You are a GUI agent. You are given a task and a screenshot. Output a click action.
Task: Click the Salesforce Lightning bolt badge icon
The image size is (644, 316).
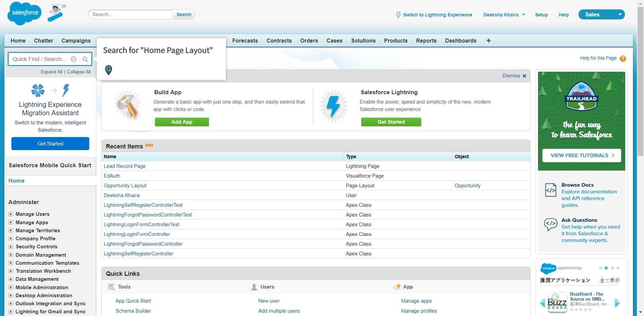click(x=333, y=106)
